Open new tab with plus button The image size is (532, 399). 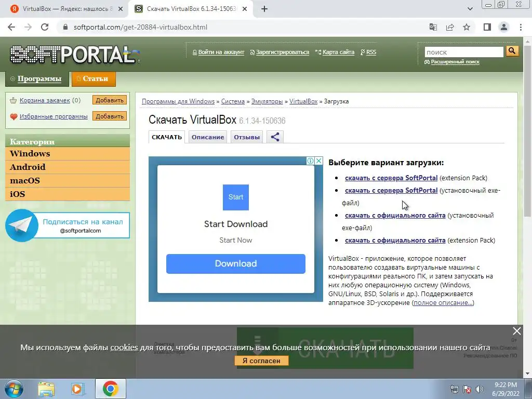264,9
